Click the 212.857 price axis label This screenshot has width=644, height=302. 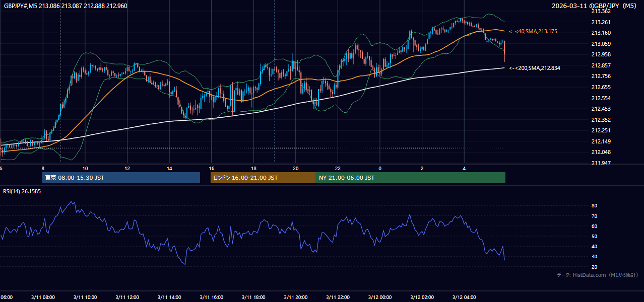[x=601, y=65]
